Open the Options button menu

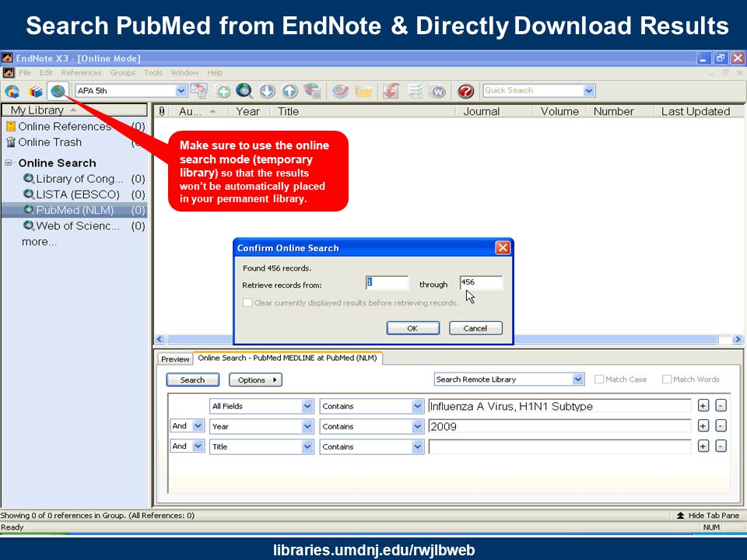pos(255,380)
